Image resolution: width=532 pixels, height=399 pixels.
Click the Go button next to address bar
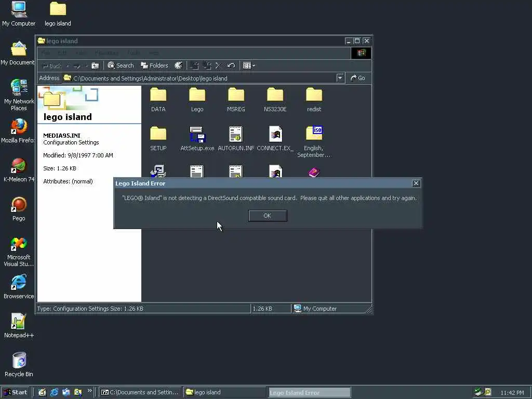click(x=358, y=78)
